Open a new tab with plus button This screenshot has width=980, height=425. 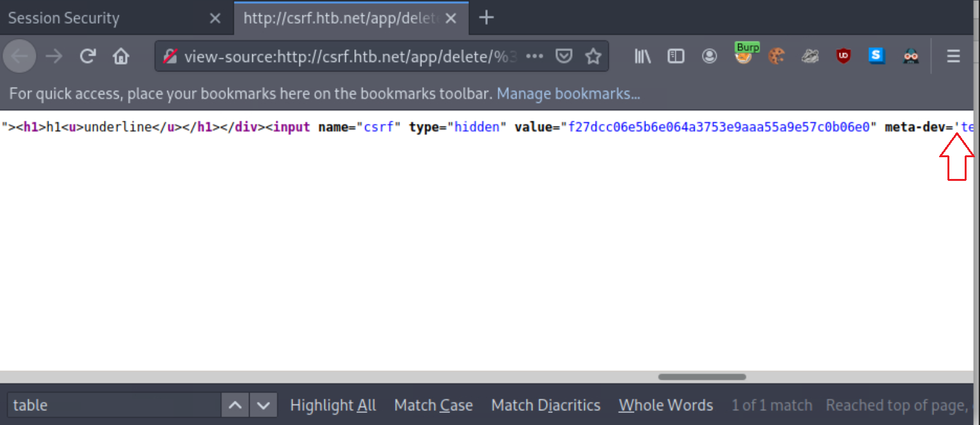[486, 18]
